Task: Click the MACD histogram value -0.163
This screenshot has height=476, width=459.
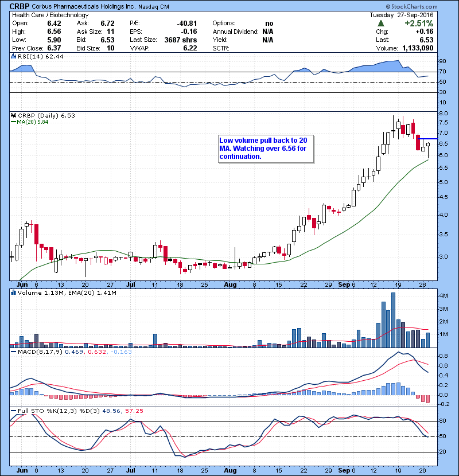Action: 121,352
